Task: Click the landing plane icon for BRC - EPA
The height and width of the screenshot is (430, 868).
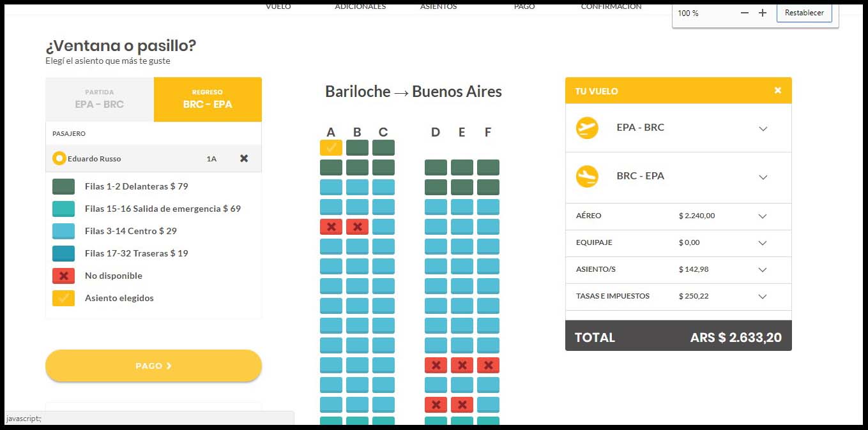Action: click(587, 176)
